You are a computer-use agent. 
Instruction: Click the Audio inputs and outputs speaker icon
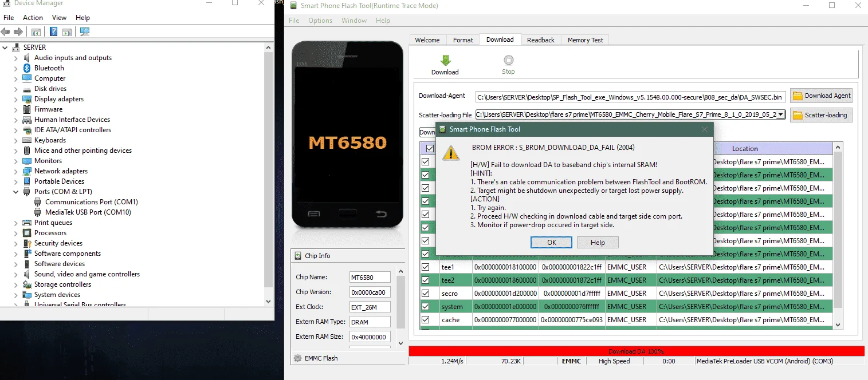pos(27,58)
